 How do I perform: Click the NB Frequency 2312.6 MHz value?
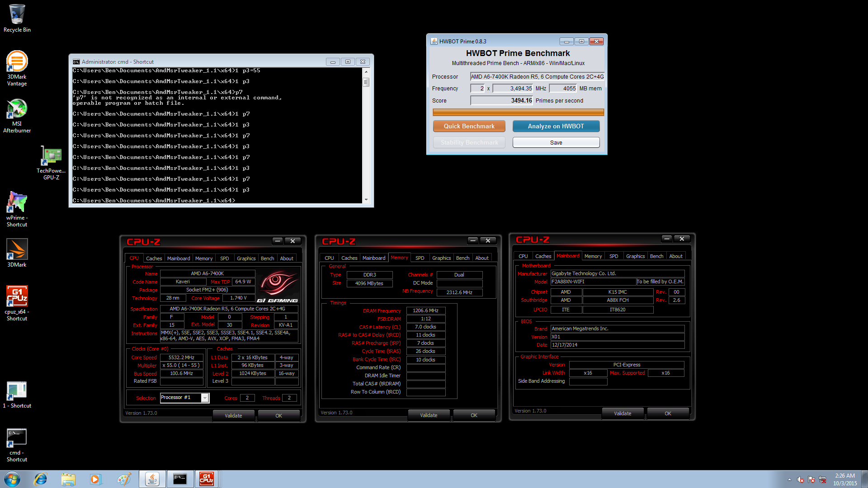coord(459,292)
